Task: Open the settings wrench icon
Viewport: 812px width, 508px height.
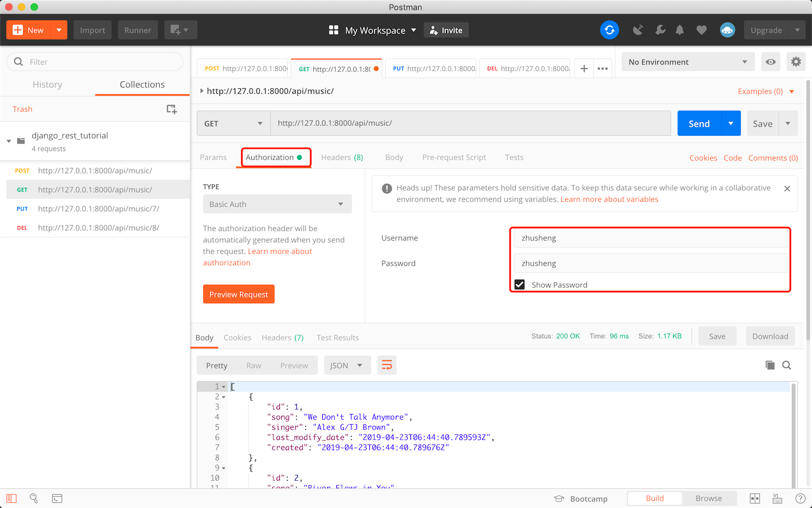Action: point(660,30)
